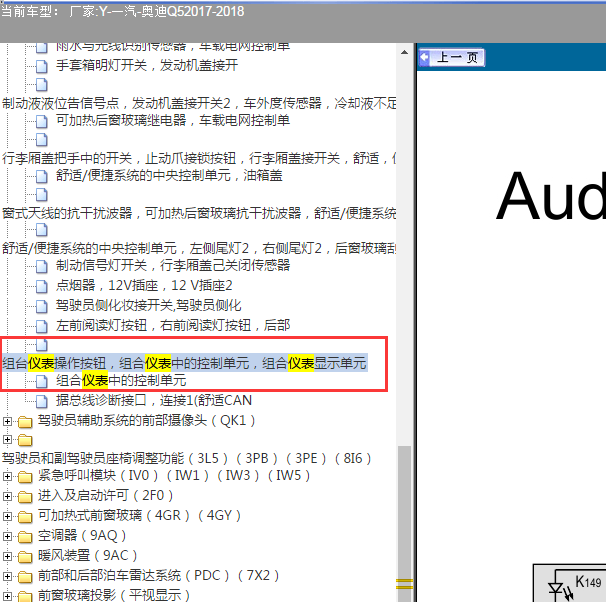The image size is (606, 602).
Task: Open document 可加热后窗玻璃继电器，车载电网控制单
Action: tap(173, 121)
